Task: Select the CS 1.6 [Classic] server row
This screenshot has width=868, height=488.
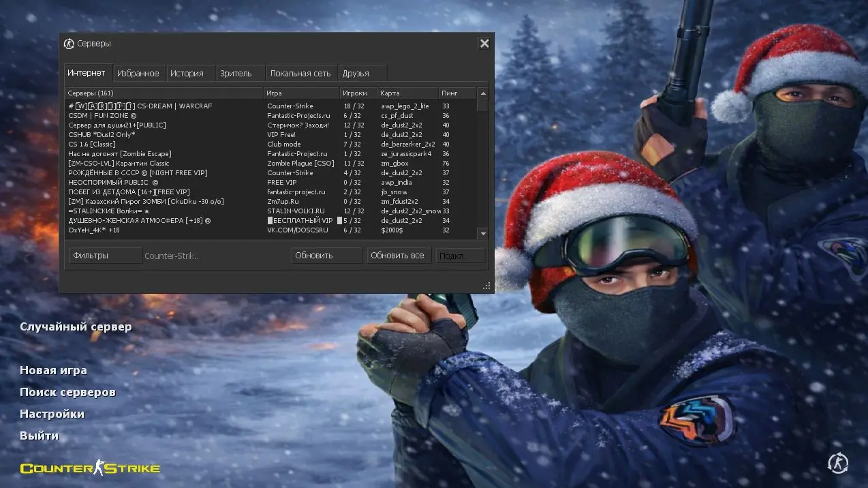Action: (x=164, y=144)
